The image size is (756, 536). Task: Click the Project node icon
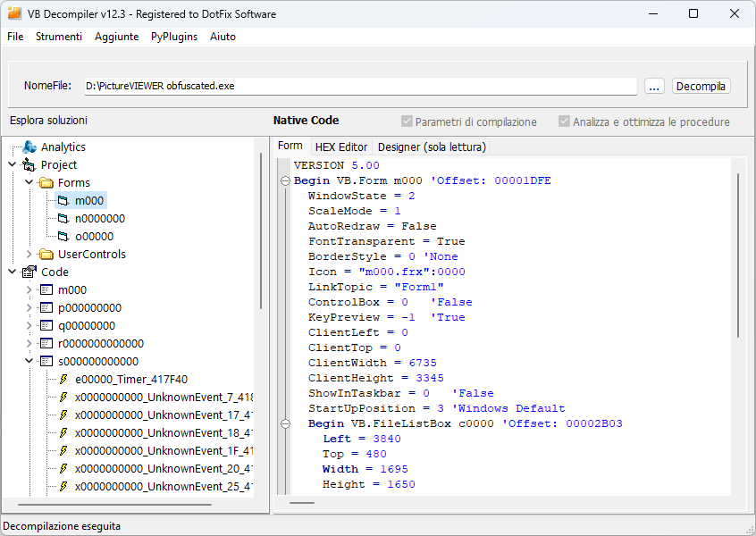point(29,165)
